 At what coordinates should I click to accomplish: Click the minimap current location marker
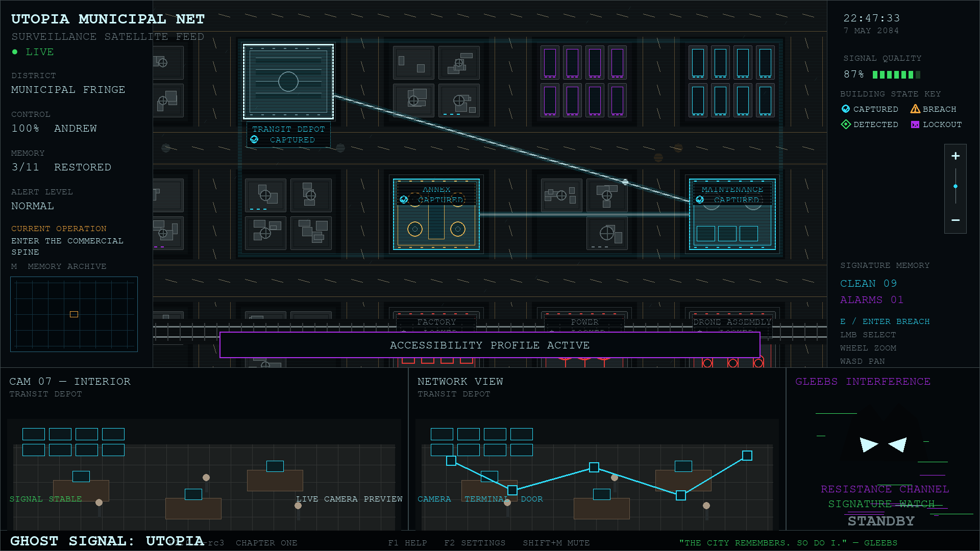pos(74,314)
